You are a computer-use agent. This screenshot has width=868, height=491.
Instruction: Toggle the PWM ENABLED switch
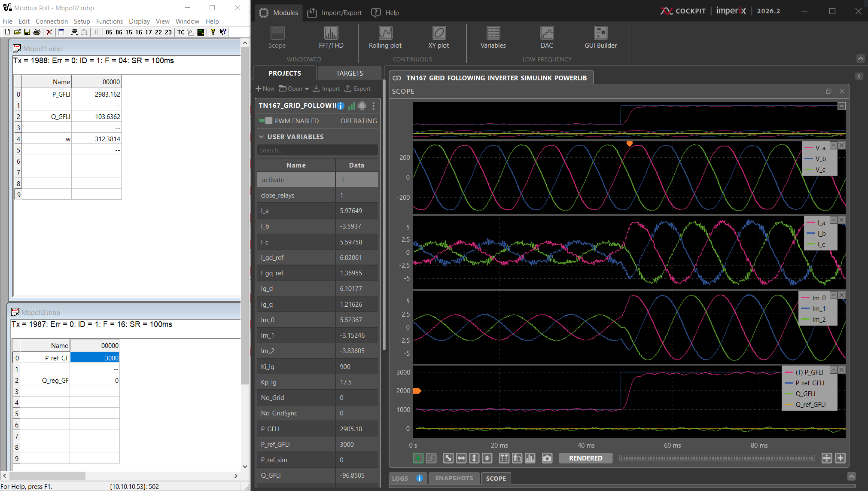[x=266, y=121]
